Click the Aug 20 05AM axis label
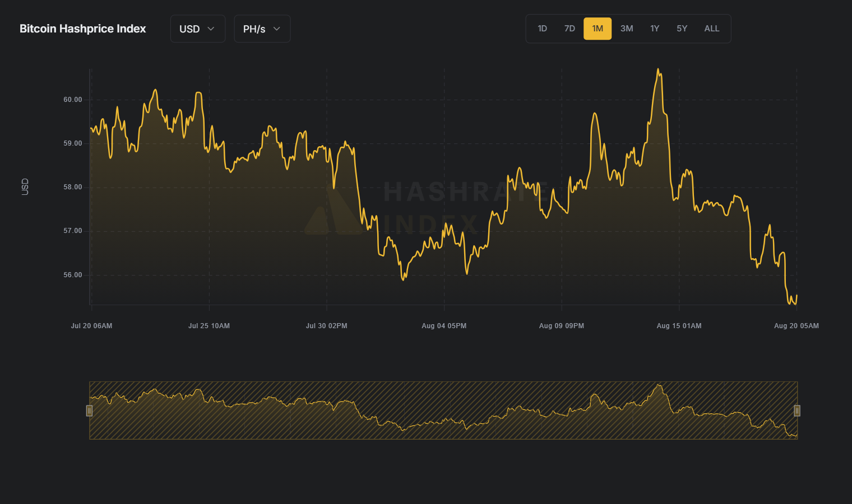Screen dimensions: 852x504 (796, 325)
